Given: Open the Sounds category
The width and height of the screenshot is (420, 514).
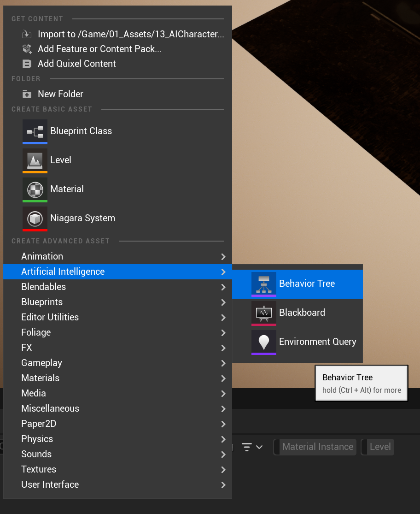Looking at the screenshot, I should [117, 455].
